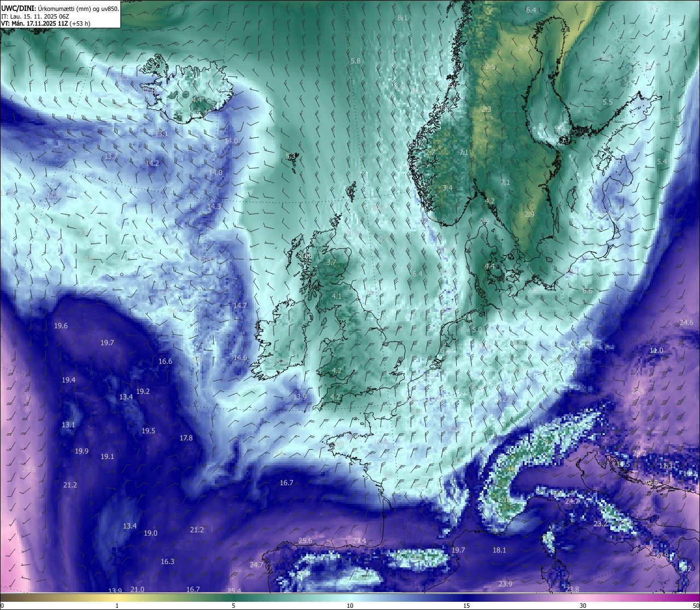Click the colour scale label '10'
Image resolution: width=700 pixels, height=610 pixels.
click(x=350, y=606)
